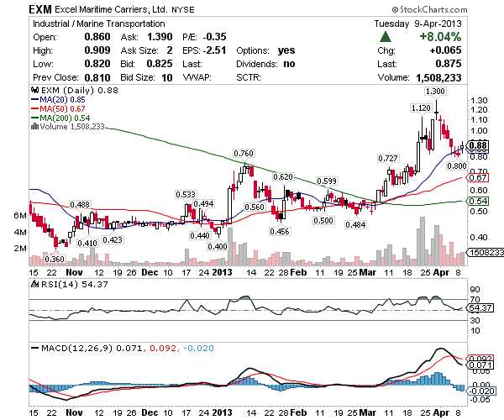Click the green 0.54 moving average tag

pyautogui.click(x=479, y=202)
